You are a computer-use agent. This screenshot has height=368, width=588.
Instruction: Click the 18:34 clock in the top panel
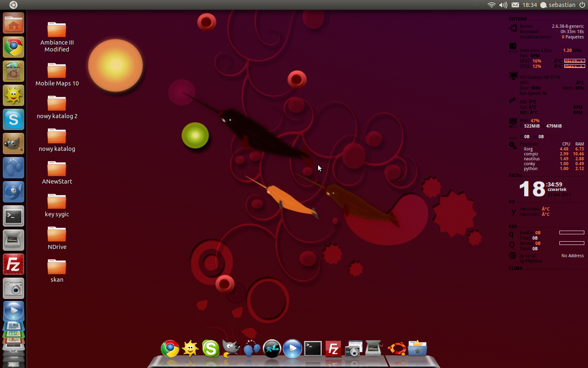point(530,5)
